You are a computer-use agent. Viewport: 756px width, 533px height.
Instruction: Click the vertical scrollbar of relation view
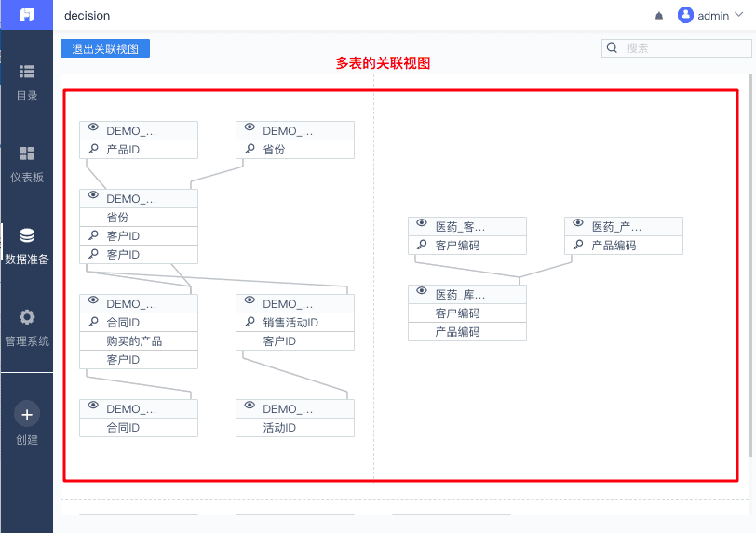tap(750, 265)
